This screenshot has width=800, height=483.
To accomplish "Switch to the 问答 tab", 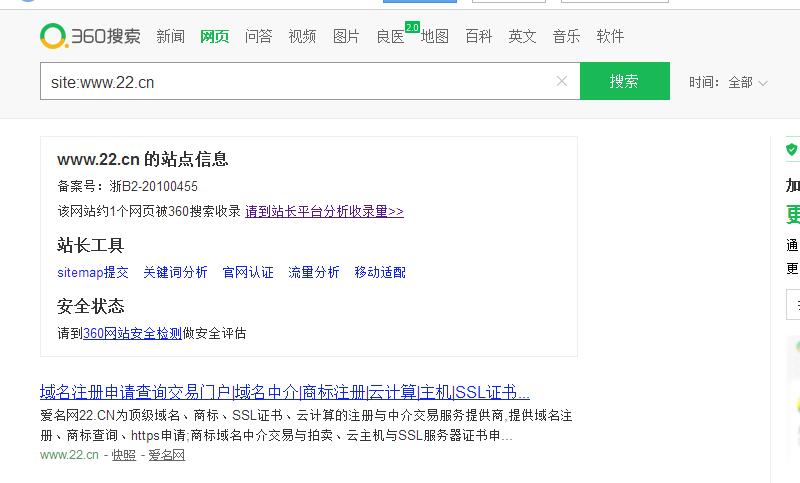I will click(x=258, y=37).
